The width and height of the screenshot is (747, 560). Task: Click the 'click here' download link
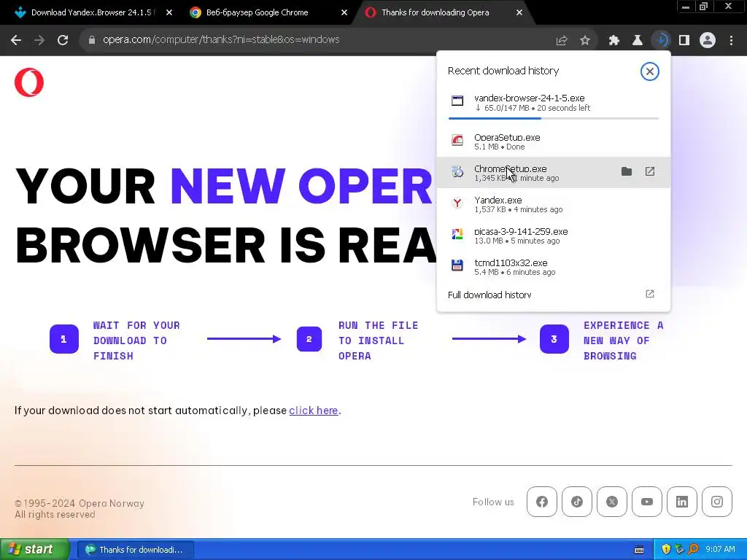[314, 411]
